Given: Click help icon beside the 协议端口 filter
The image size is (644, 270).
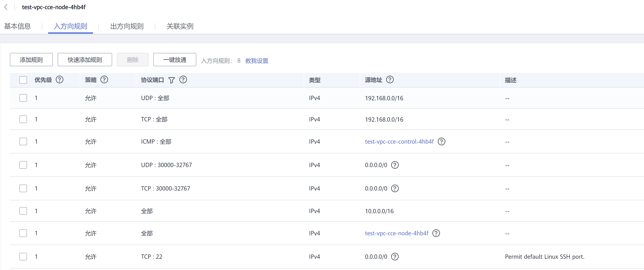Looking at the screenshot, I should point(183,80).
